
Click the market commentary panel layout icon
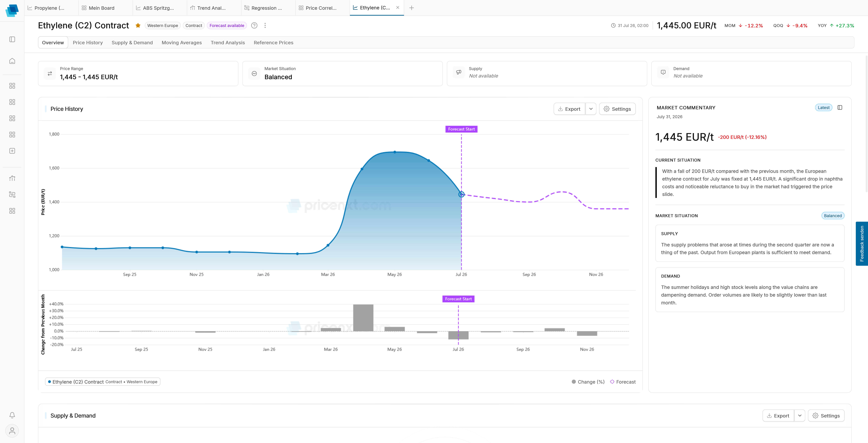click(x=840, y=107)
